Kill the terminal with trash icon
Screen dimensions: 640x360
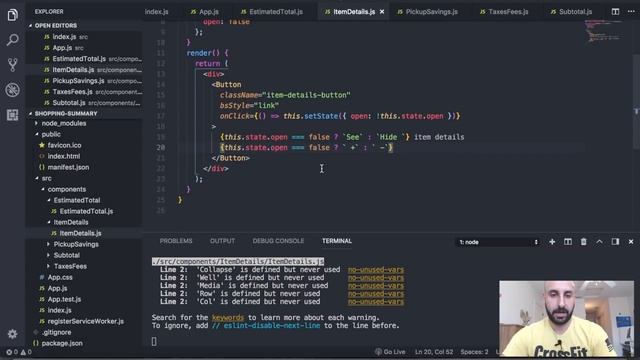[583, 242]
